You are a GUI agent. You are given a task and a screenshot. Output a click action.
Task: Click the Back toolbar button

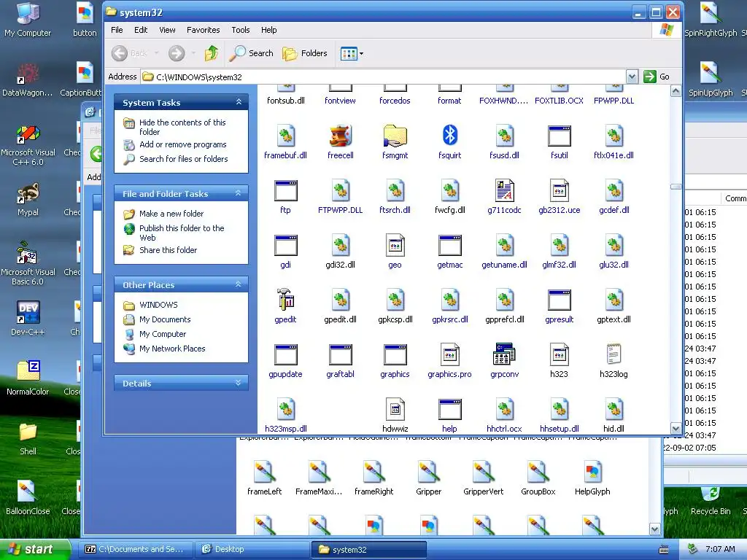130,52
